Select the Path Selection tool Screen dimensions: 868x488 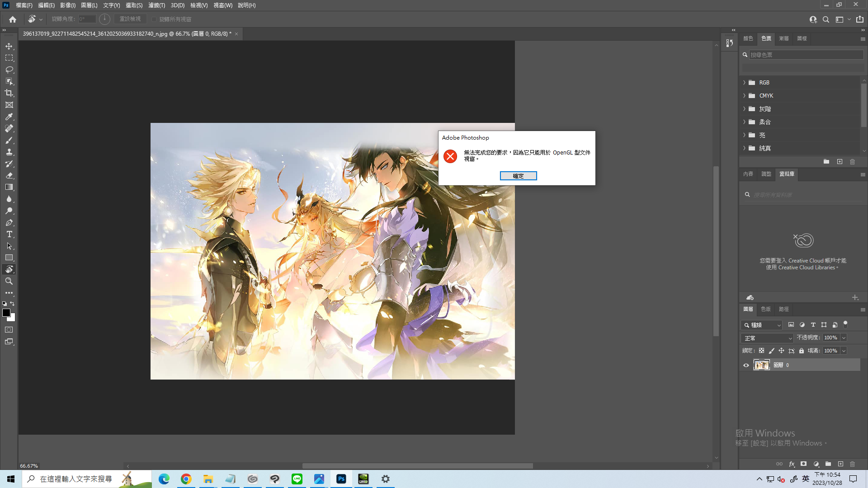coord(9,246)
